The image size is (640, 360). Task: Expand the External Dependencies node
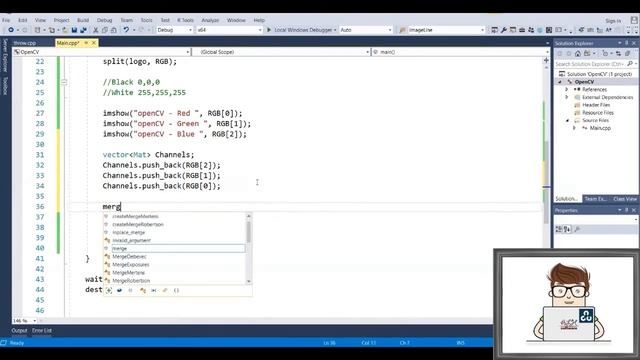[x=567, y=97]
